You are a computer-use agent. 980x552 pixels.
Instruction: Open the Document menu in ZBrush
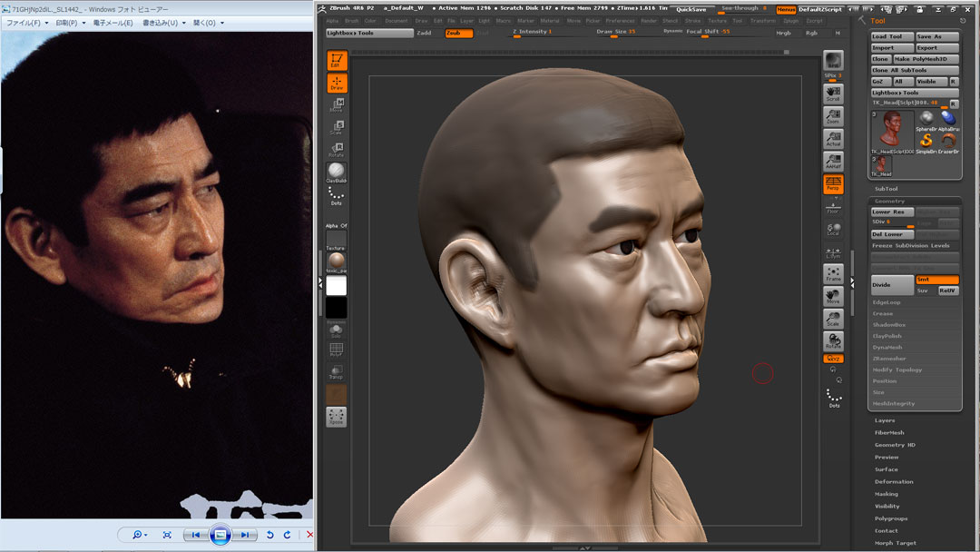[397, 21]
